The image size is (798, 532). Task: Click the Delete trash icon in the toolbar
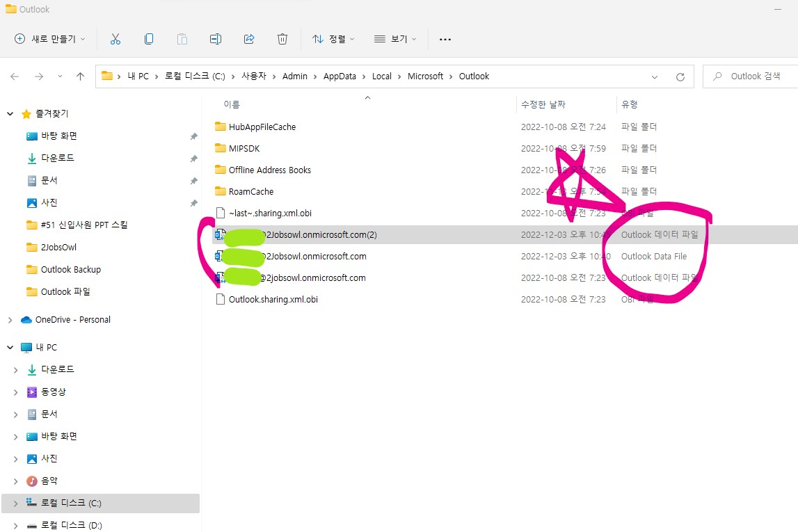(x=282, y=39)
